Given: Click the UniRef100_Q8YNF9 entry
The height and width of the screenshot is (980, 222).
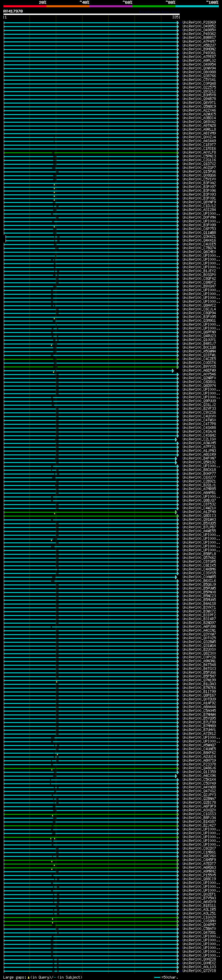Looking at the screenshot, I should tap(199, 202).
